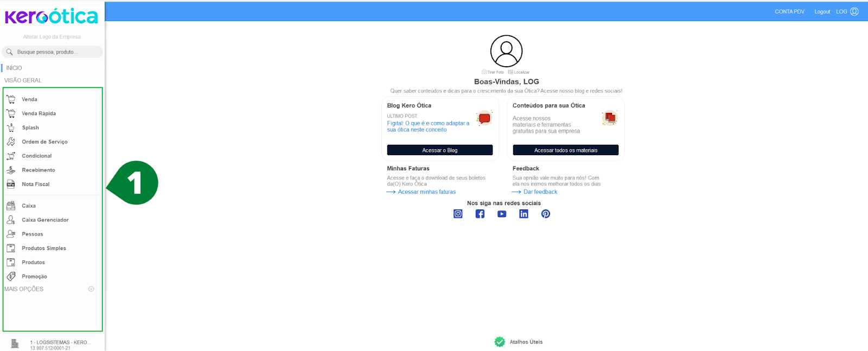Open the LinkedIn social icon

524,214
